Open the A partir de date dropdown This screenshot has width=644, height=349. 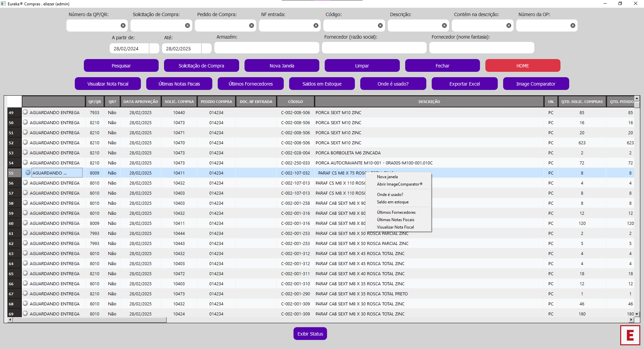tap(154, 48)
